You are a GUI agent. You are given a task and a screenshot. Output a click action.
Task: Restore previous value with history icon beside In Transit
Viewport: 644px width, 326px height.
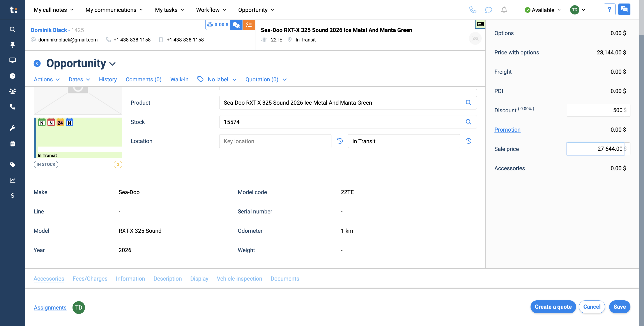(469, 141)
